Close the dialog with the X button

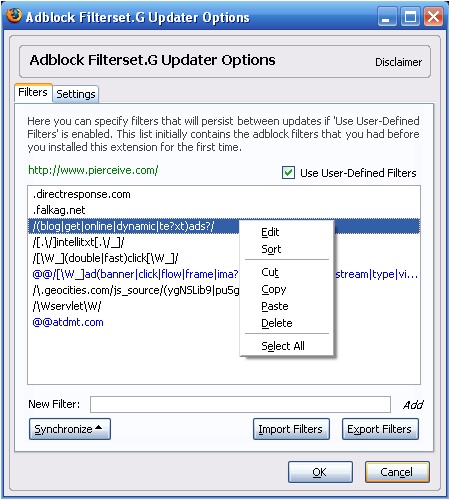coord(433,17)
